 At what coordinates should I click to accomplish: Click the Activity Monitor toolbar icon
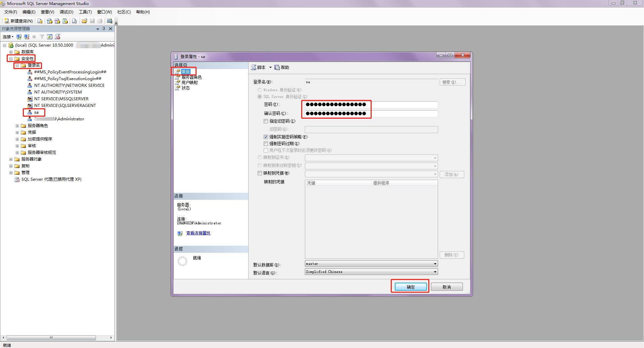pos(110,21)
